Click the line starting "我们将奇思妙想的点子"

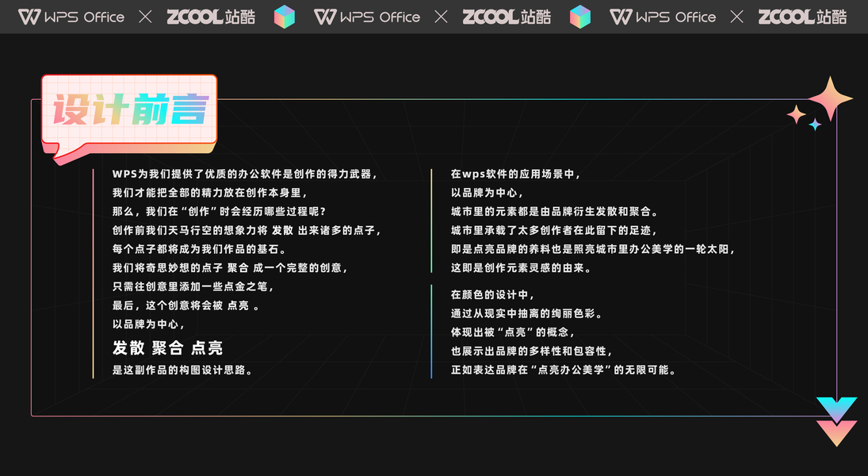click(x=230, y=268)
